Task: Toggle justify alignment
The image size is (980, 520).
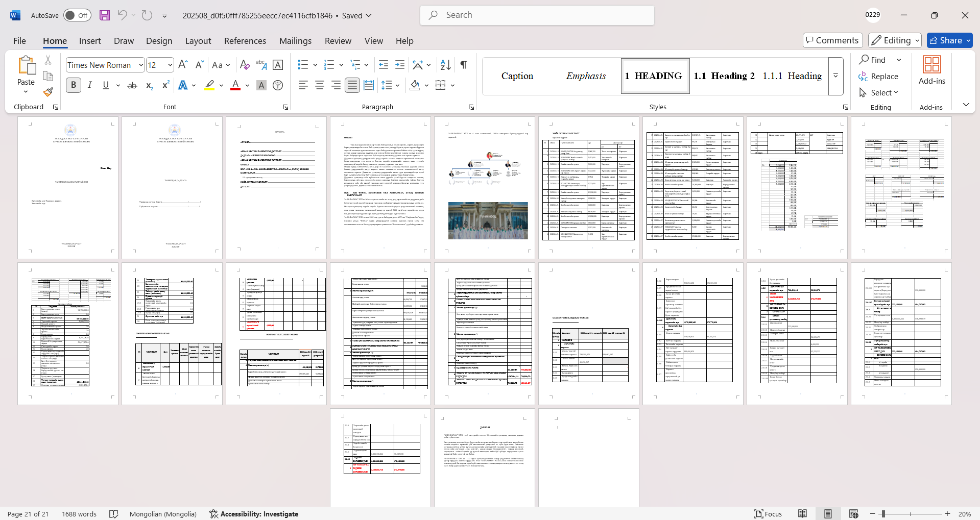Action: [352, 85]
